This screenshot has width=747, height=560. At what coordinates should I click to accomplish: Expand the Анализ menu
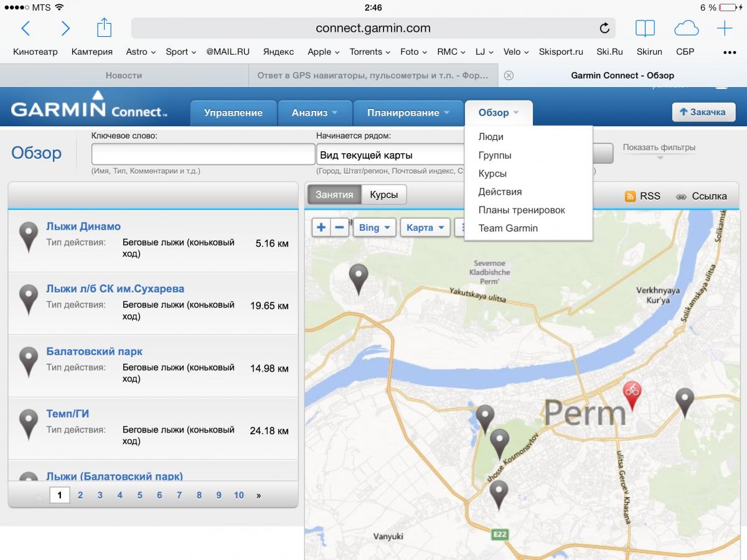pyautogui.click(x=315, y=113)
